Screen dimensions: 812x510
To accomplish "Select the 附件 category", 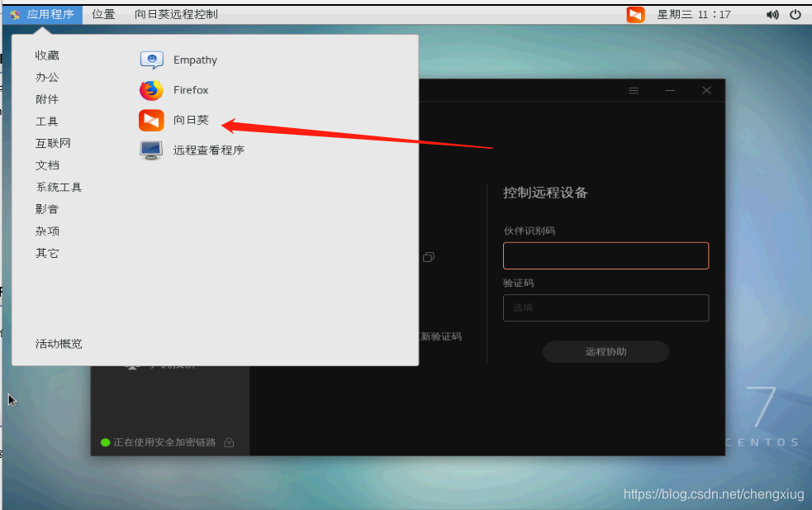I will [47, 99].
